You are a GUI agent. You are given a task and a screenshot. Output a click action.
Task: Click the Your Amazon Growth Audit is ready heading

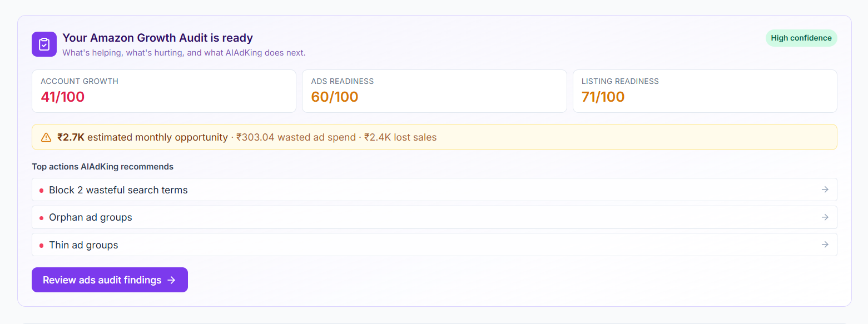[157, 38]
